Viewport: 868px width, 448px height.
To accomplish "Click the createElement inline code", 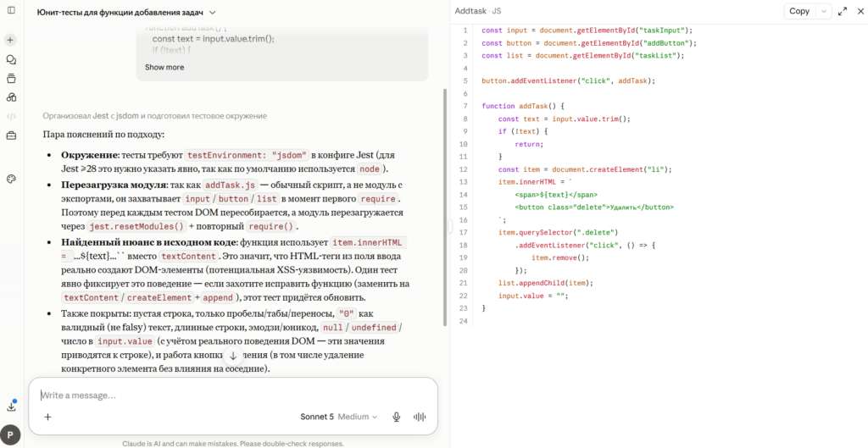I will [159, 297].
